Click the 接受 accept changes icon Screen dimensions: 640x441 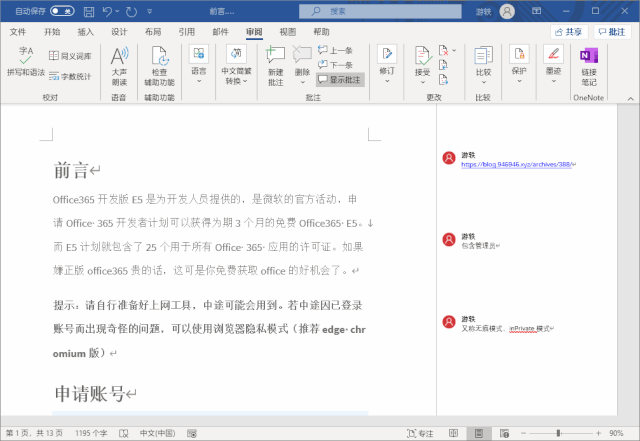click(x=422, y=56)
